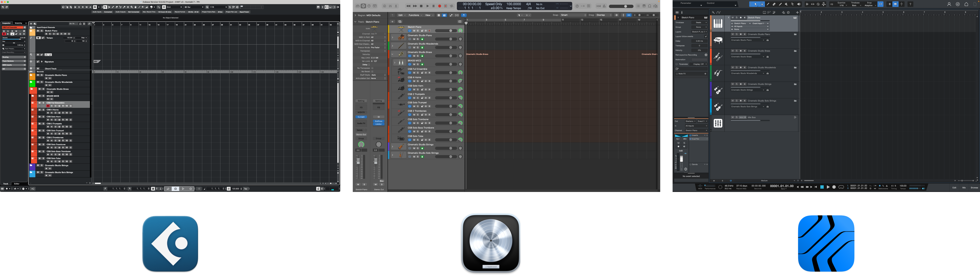
Task: Click the large Cubase app icon
Action: click(x=170, y=243)
